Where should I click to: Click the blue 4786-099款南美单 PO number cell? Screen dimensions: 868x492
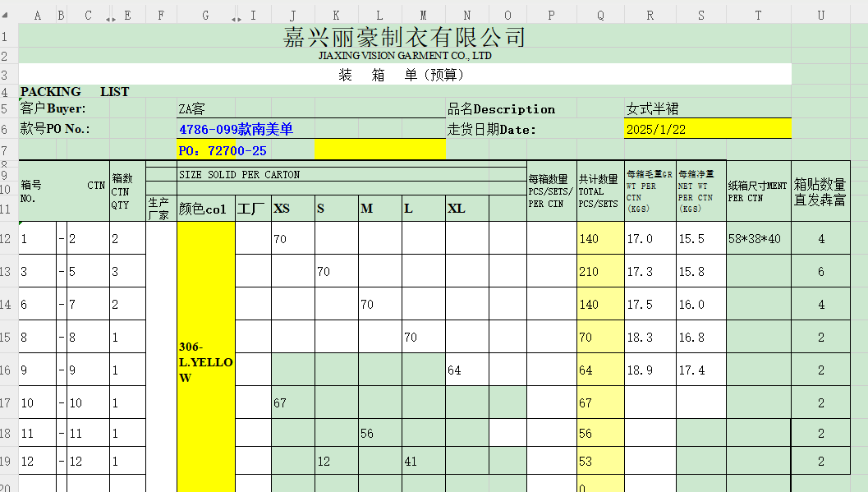pyautogui.click(x=235, y=129)
